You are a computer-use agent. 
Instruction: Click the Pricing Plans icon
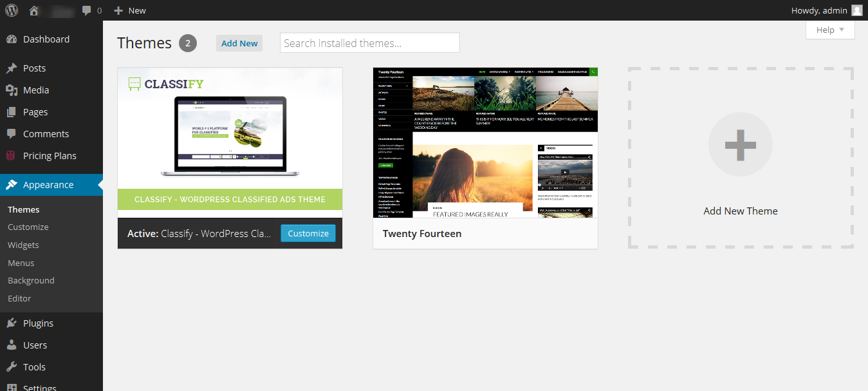click(x=12, y=156)
